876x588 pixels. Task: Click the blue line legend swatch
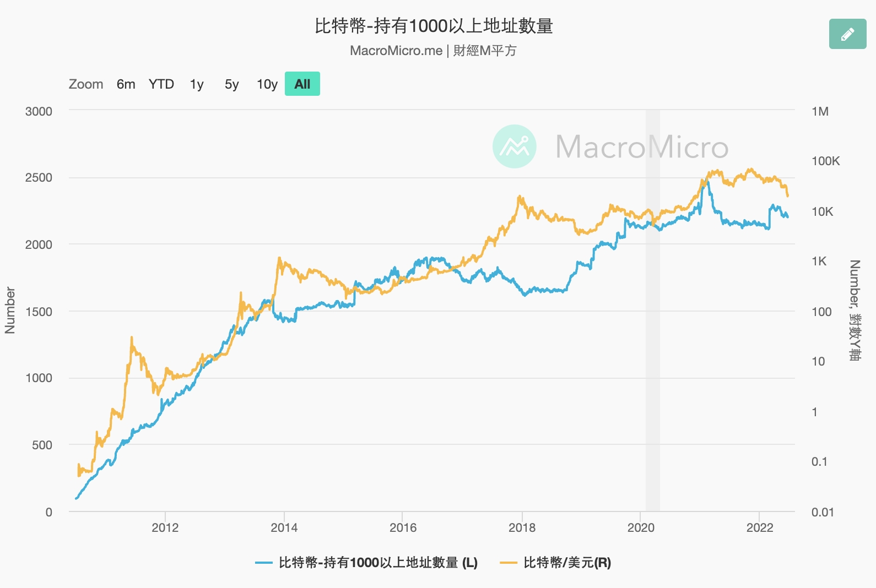(x=264, y=563)
